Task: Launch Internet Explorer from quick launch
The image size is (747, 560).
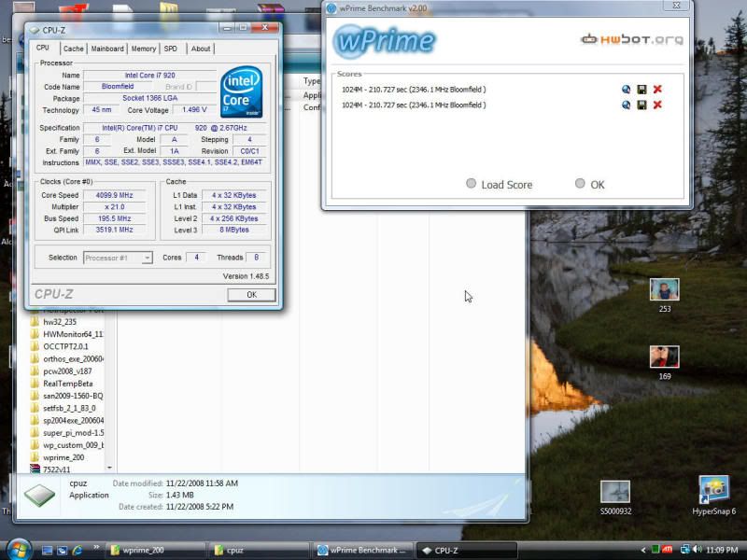Action: (78, 551)
